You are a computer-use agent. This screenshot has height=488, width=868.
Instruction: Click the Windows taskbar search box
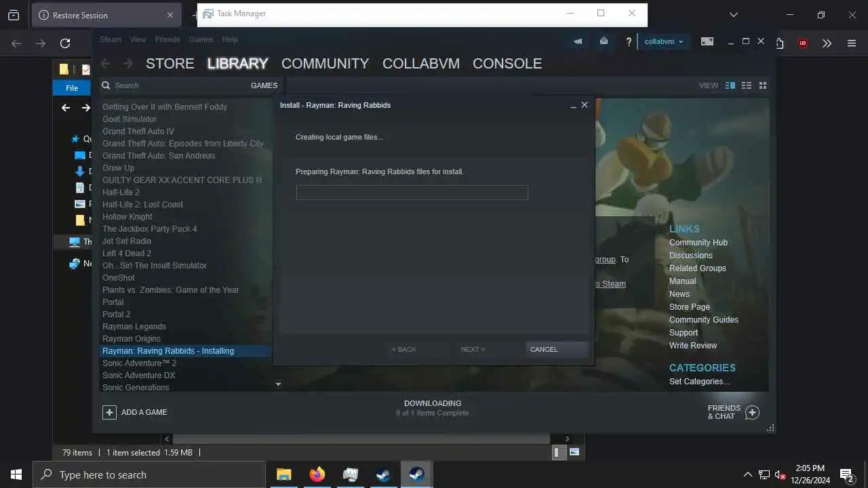click(x=149, y=475)
